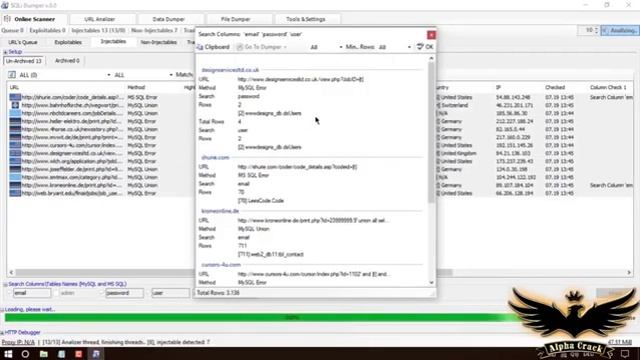Screen dimensions: 640x360
Task: Select the Archived 0 tab
Action: (67, 61)
